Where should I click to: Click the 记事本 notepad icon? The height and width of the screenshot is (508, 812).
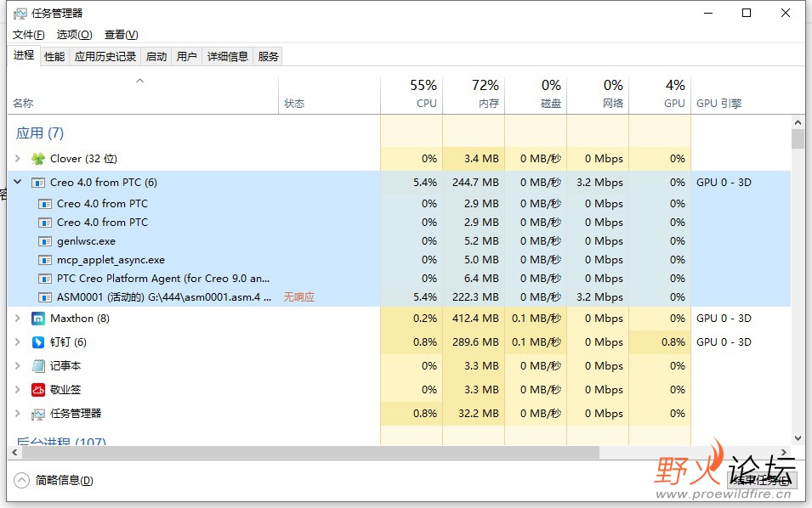(38, 366)
